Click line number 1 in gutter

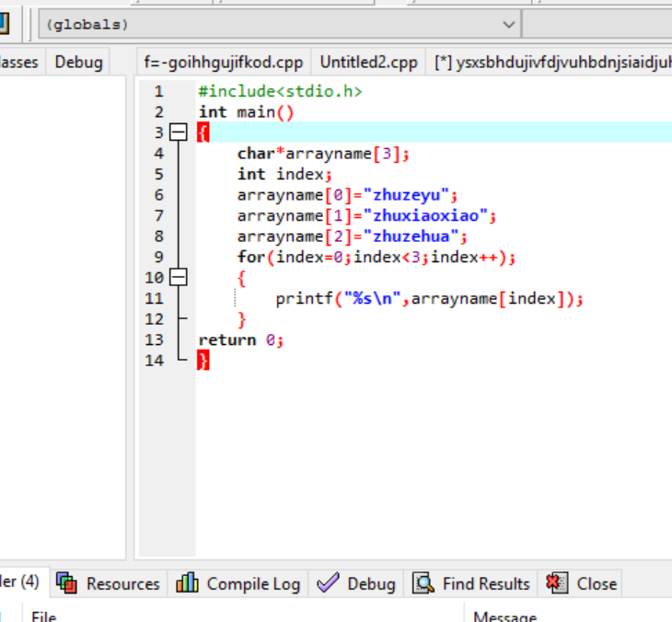[x=158, y=91]
